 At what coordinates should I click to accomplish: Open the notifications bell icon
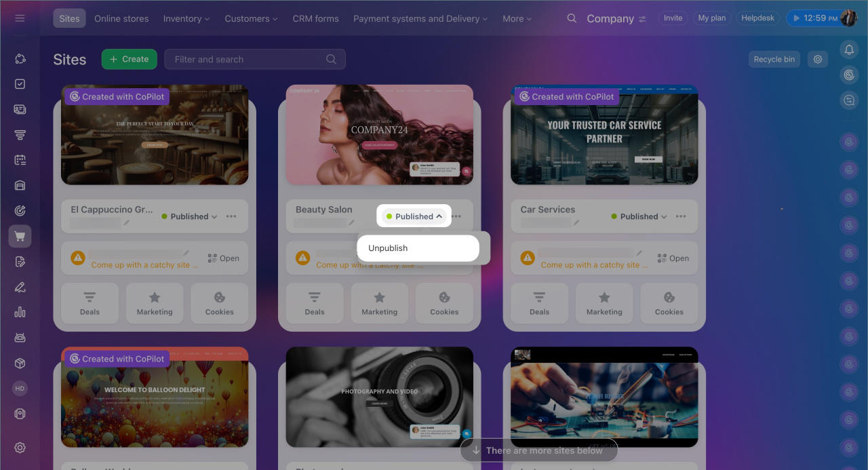point(849,49)
